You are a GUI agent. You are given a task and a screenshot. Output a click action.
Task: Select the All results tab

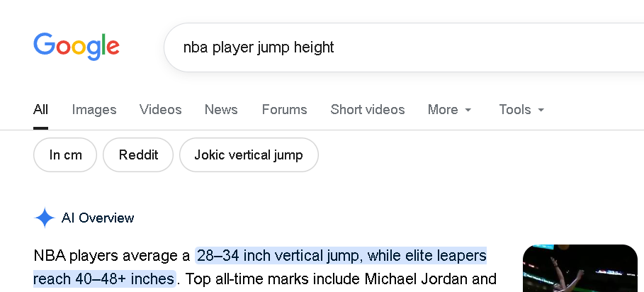pyautogui.click(x=41, y=110)
